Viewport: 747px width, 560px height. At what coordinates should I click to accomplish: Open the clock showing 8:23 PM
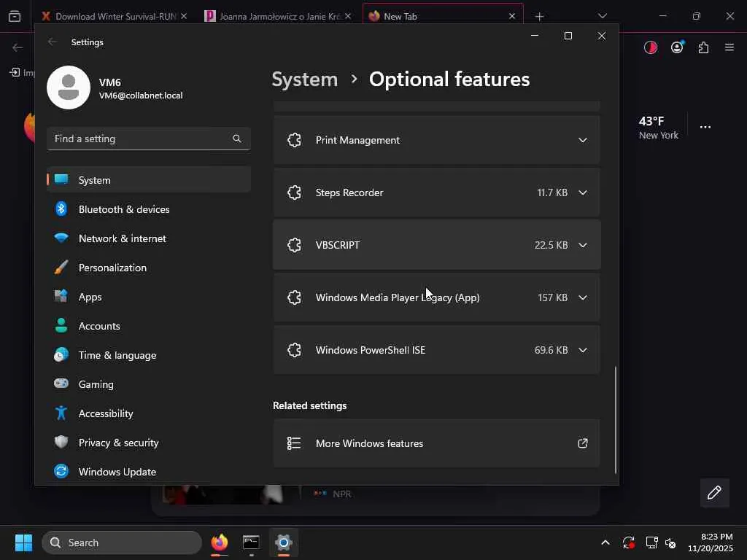pyautogui.click(x=711, y=542)
